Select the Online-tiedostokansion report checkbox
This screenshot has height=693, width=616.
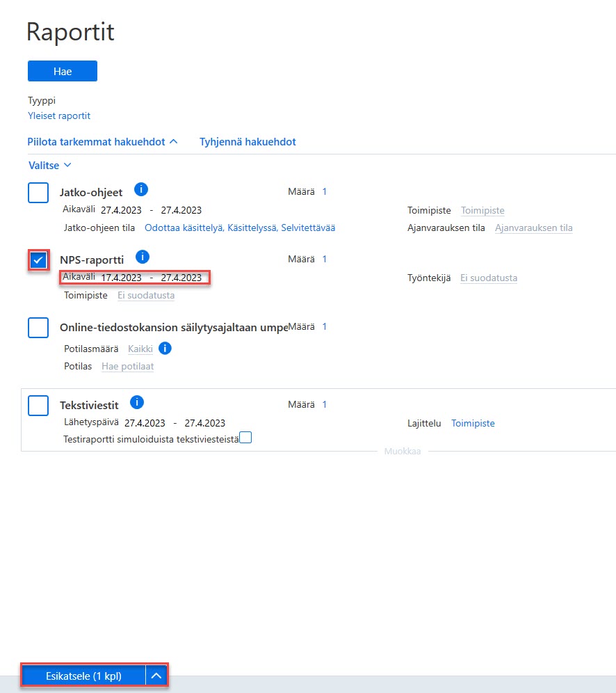click(x=38, y=328)
